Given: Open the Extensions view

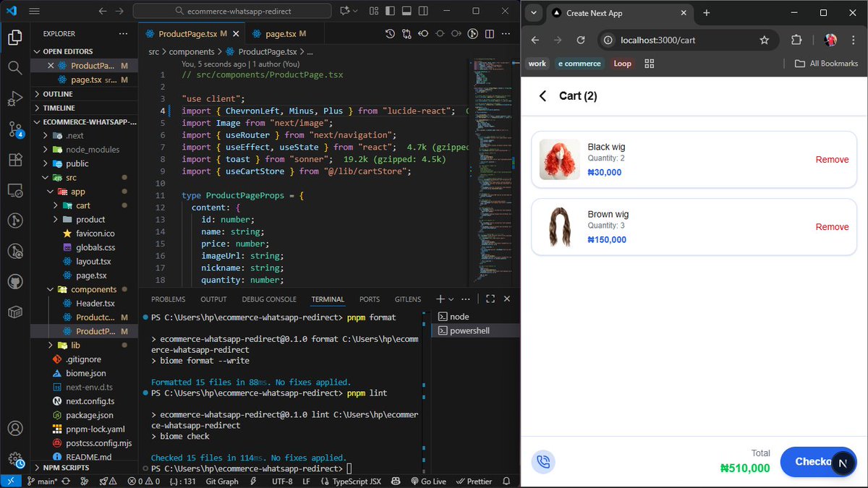Looking at the screenshot, I should 14,160.
